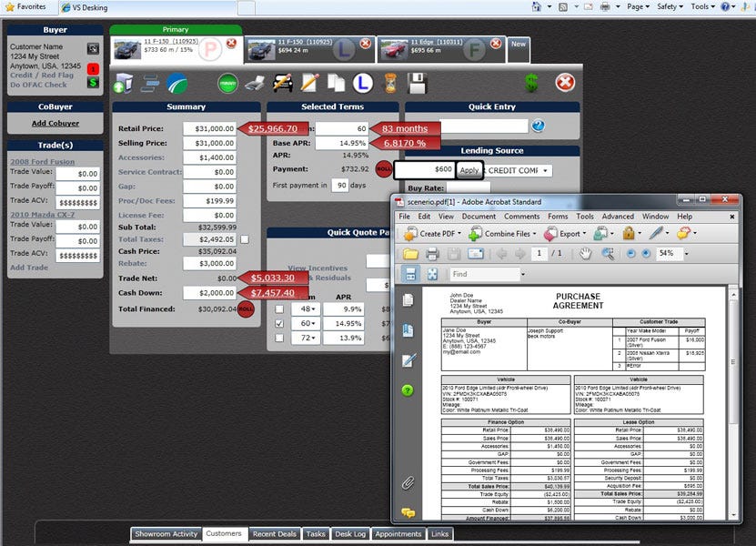Click the Find field in Acrobat
The height and width of the screenshot is (546, 756).
tap(485, 275)
